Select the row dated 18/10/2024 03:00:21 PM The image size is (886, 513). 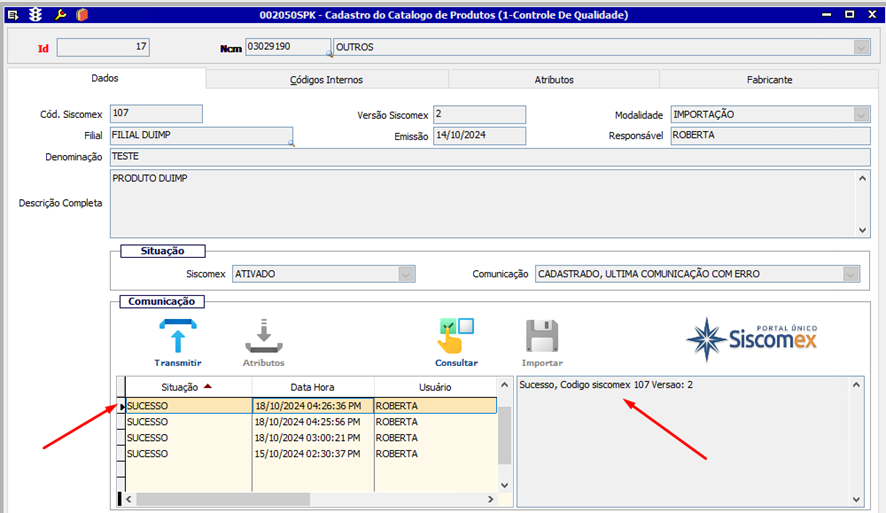coord(311,438)
